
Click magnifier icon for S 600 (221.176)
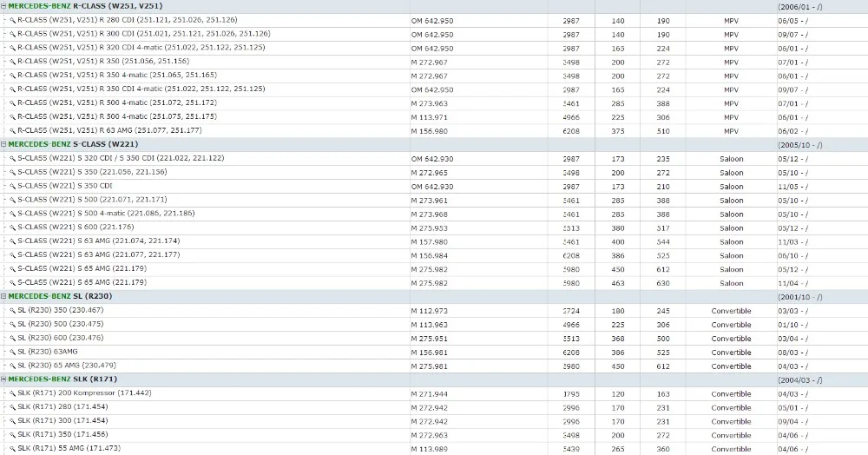[x=12, y=228]
